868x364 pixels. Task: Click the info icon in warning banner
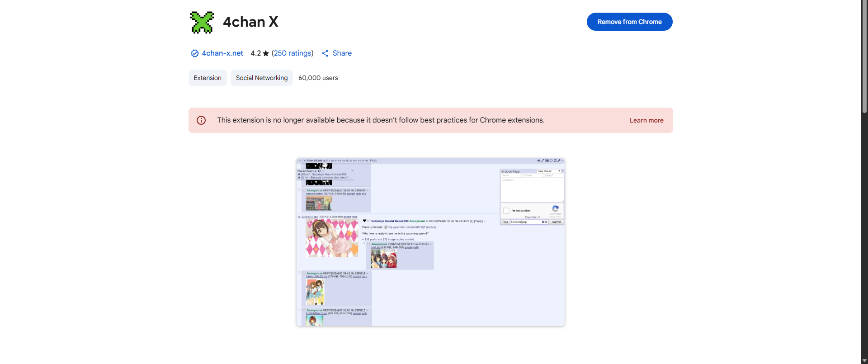201,120
